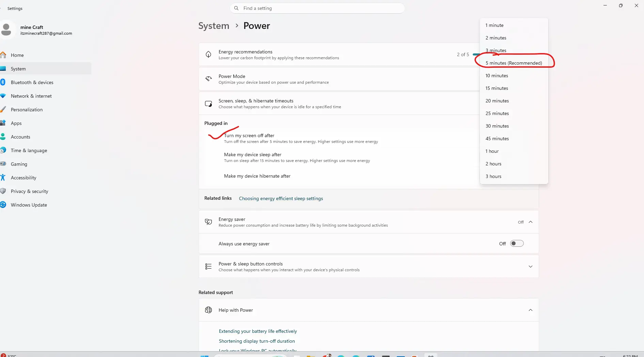Click the Energy recommendations leaf icon
The height and width of the screenshot is (357, 644).
208,54
